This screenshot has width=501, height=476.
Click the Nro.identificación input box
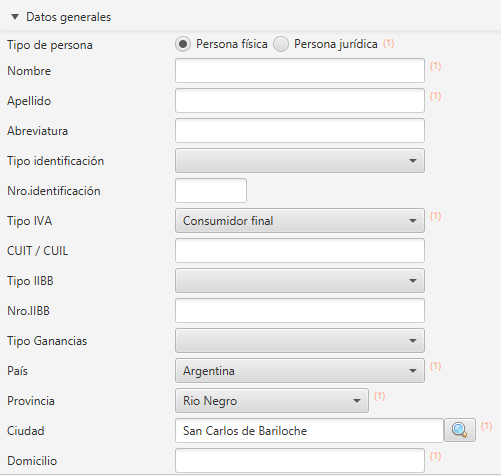(211, 191)
